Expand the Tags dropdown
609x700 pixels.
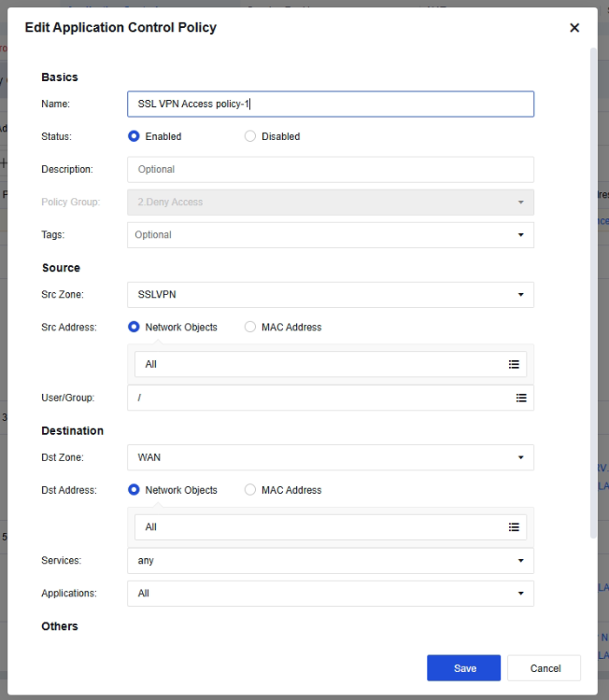(x=331, y=235)
